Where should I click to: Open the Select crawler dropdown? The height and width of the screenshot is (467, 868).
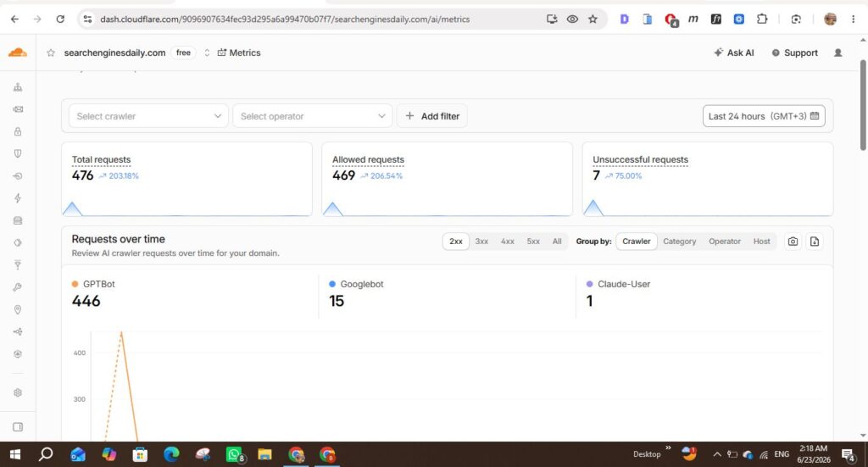(x=148, y=116)
